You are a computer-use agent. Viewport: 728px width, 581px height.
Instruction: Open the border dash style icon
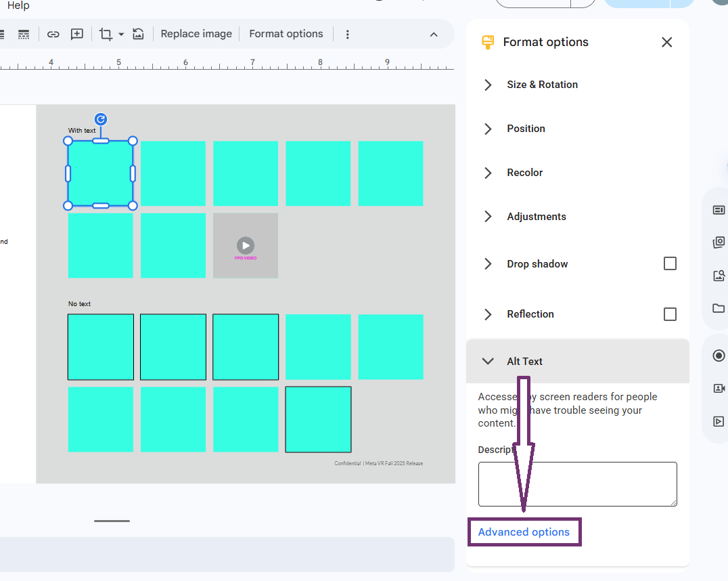tap(24, 34)
